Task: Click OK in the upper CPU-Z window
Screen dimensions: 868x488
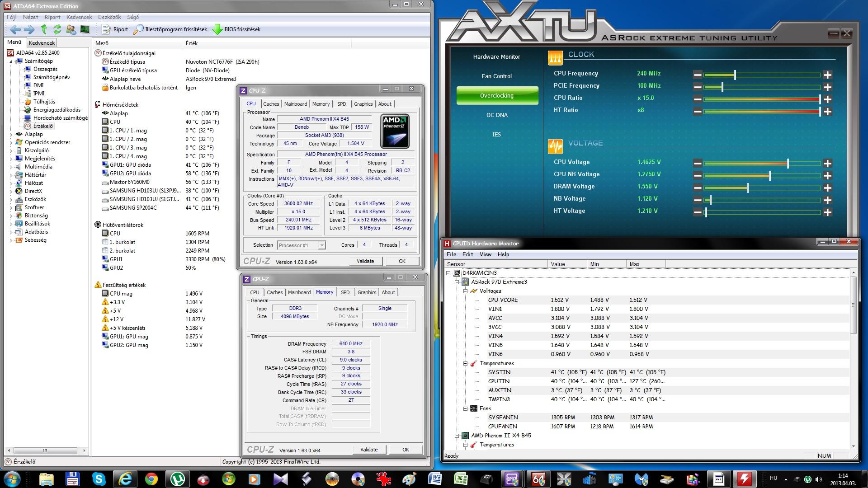Action: tap(402, 261)
